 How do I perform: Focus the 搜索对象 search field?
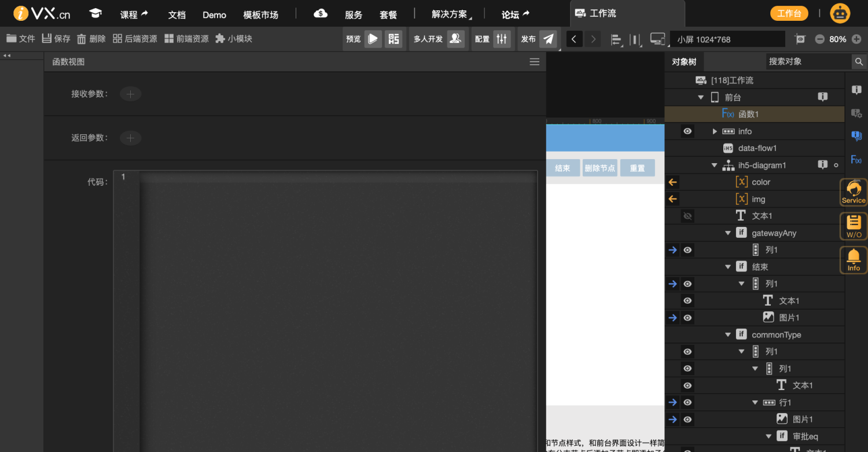(808, 61)
